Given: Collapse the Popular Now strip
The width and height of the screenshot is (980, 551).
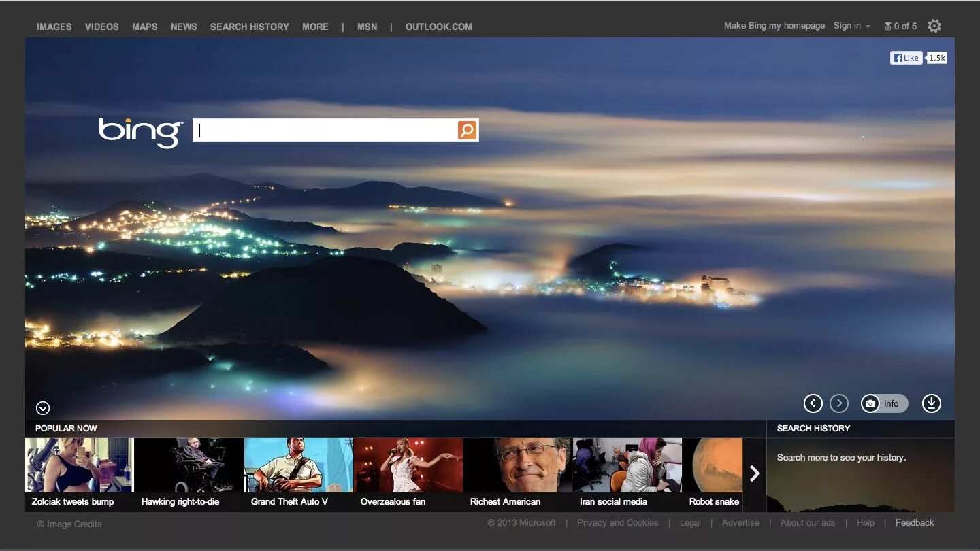Looking at the screenshot, I should (43, 408).
